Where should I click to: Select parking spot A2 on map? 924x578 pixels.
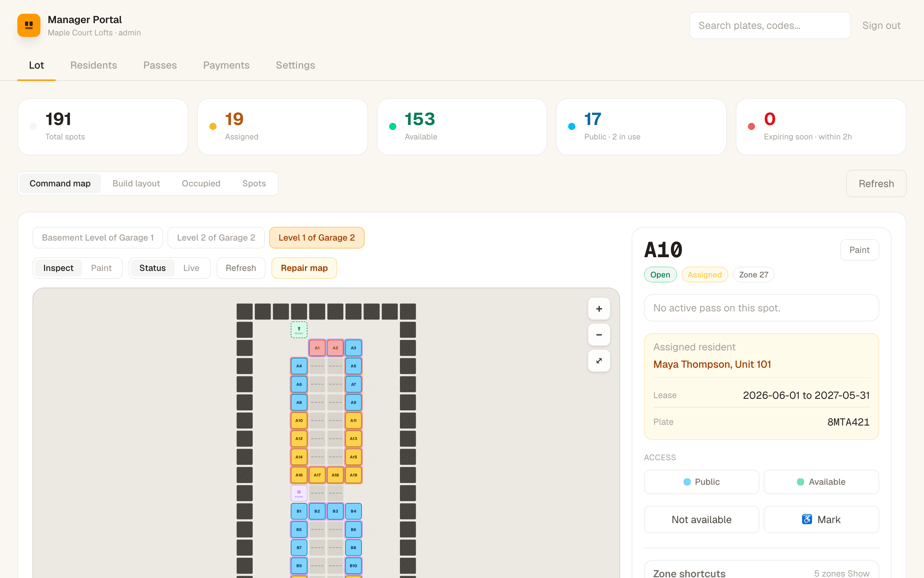pyautogui.click(x=335, y=348)
